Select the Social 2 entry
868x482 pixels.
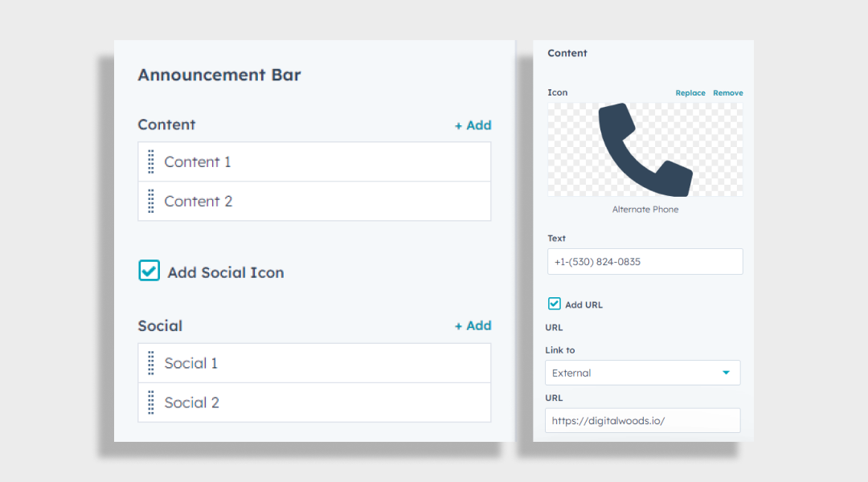(314, 402)
